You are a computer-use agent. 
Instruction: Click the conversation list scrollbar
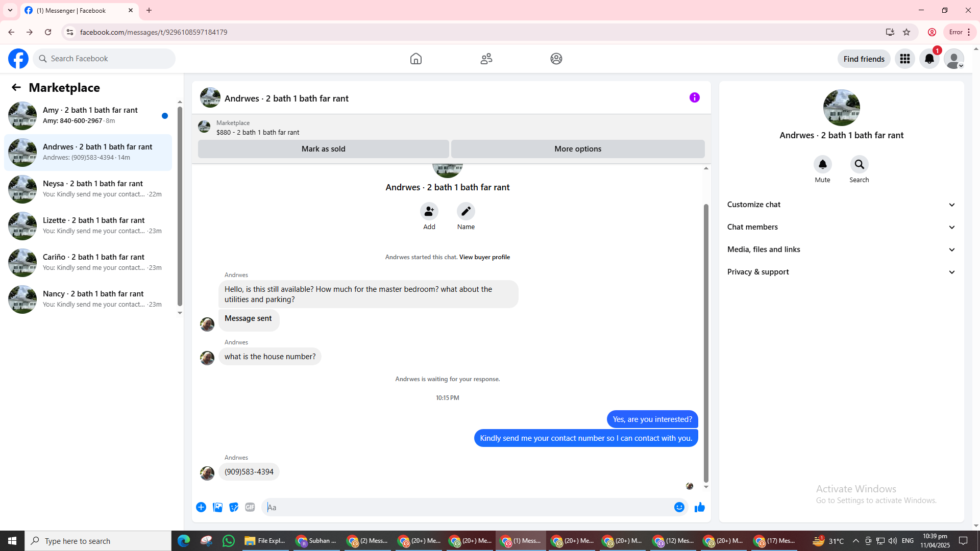(180, 207)
